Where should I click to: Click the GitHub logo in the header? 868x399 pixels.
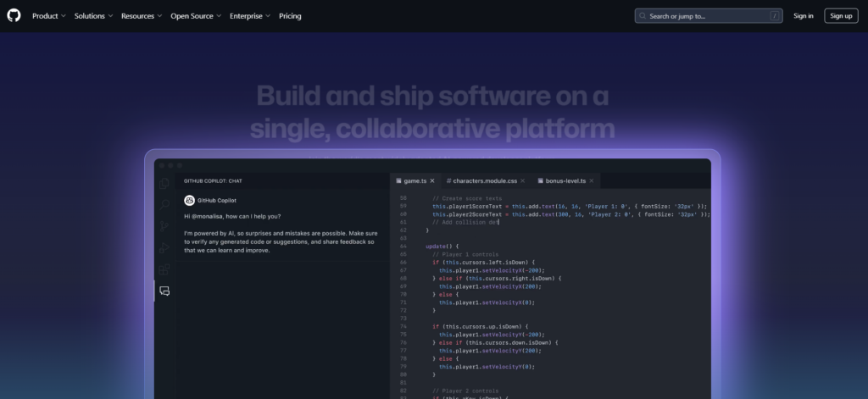pyautogui.click(x=14, y=15)
